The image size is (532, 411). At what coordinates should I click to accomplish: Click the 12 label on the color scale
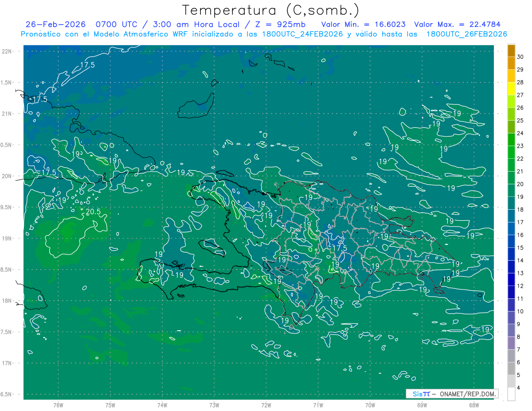(x=520, y=286)
